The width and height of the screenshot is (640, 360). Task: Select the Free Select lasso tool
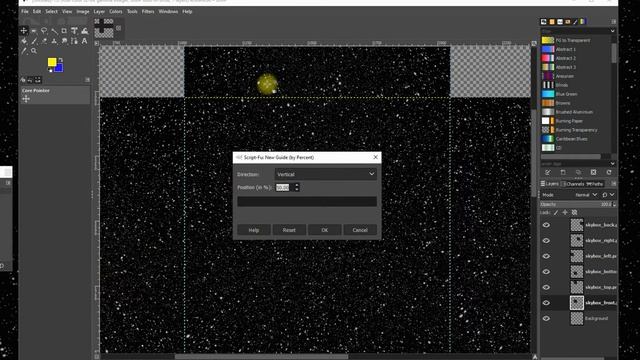click(44, 31)
